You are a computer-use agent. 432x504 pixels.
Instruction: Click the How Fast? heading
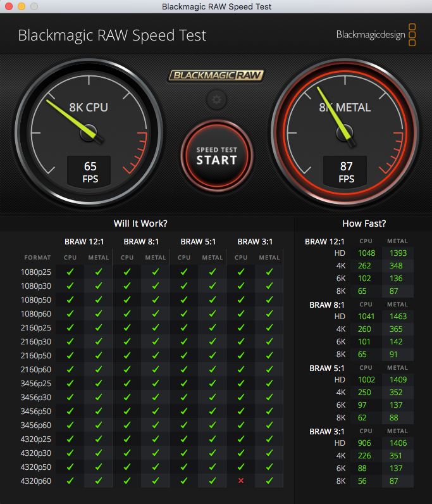click(364, 224)
